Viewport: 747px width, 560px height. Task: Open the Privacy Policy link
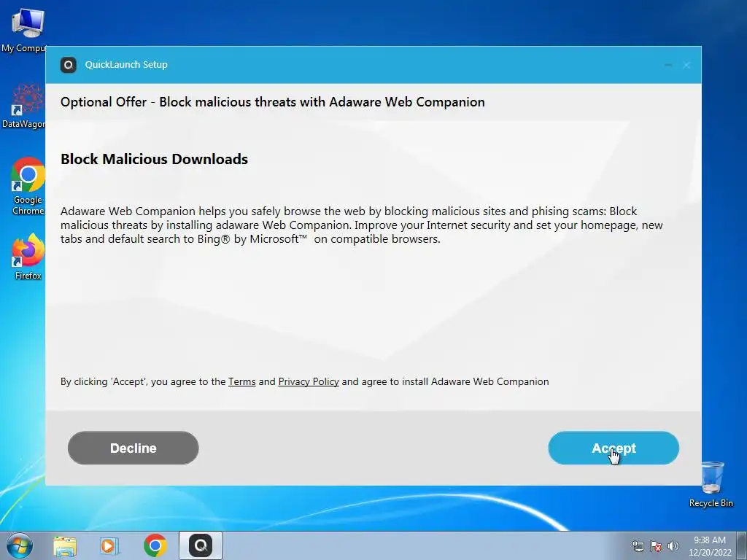click(309, 381)
